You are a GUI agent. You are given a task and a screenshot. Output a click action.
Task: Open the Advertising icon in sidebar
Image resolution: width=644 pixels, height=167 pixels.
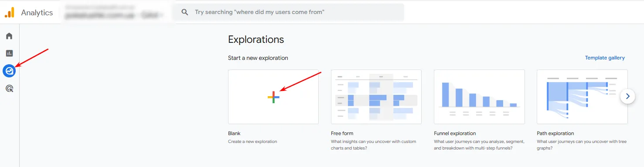point(9,88)
